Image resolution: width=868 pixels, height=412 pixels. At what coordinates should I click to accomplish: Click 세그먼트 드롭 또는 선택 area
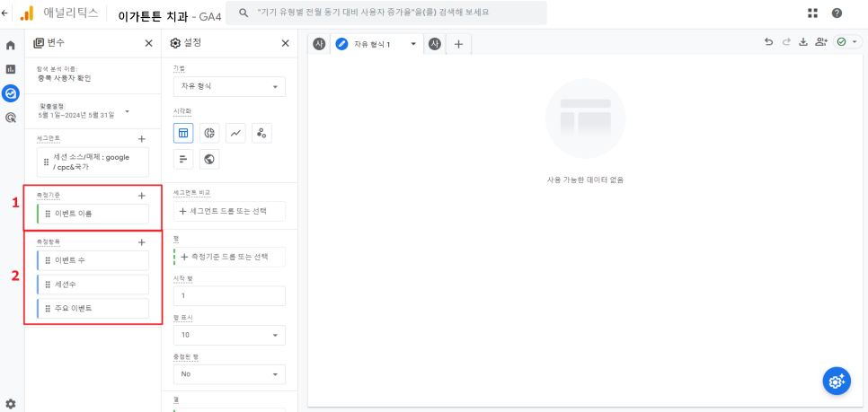pyautogui.click(x=230, y=211)
